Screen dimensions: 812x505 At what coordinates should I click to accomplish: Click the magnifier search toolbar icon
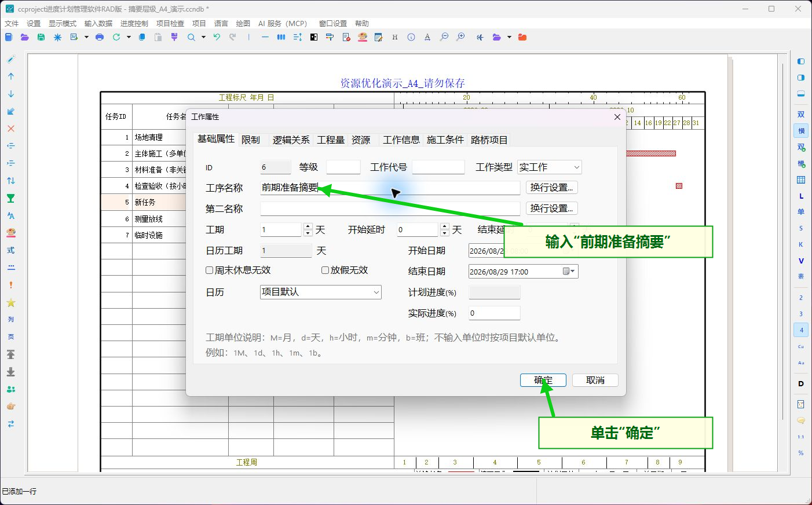click(191, 37)
